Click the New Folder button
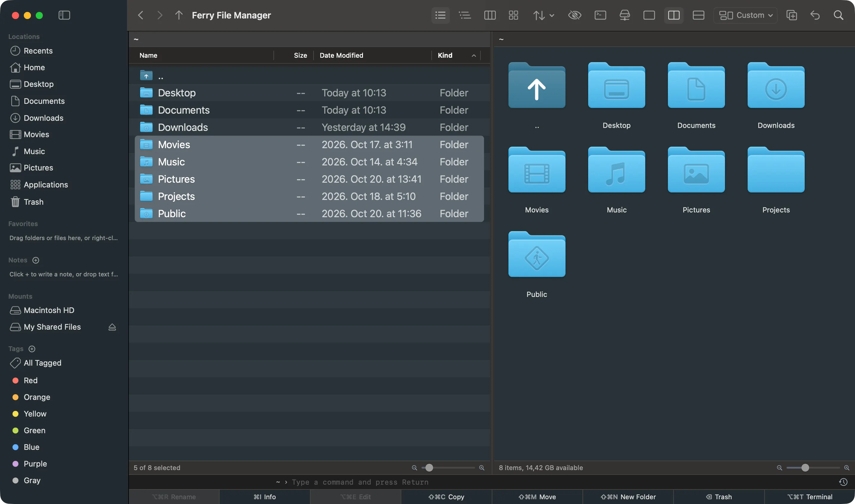Screen dimensions: 855x504 click(628, 497)
